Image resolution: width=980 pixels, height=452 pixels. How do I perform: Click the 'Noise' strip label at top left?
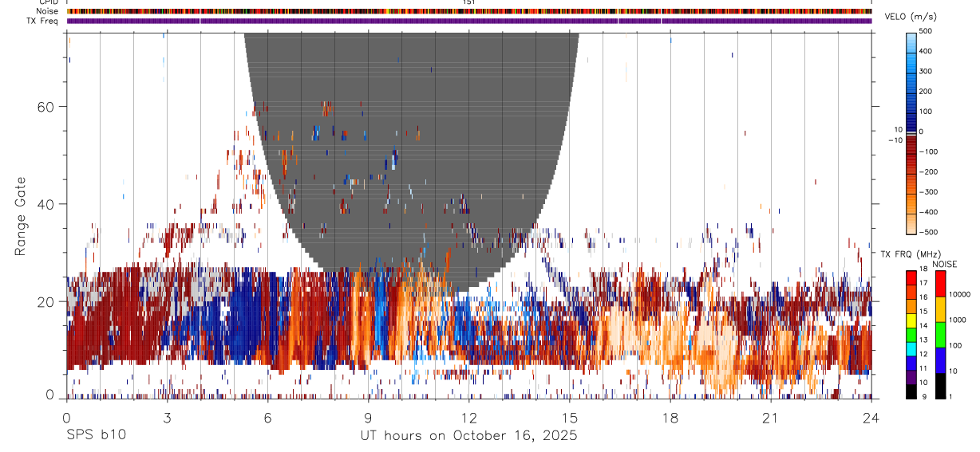47,11
